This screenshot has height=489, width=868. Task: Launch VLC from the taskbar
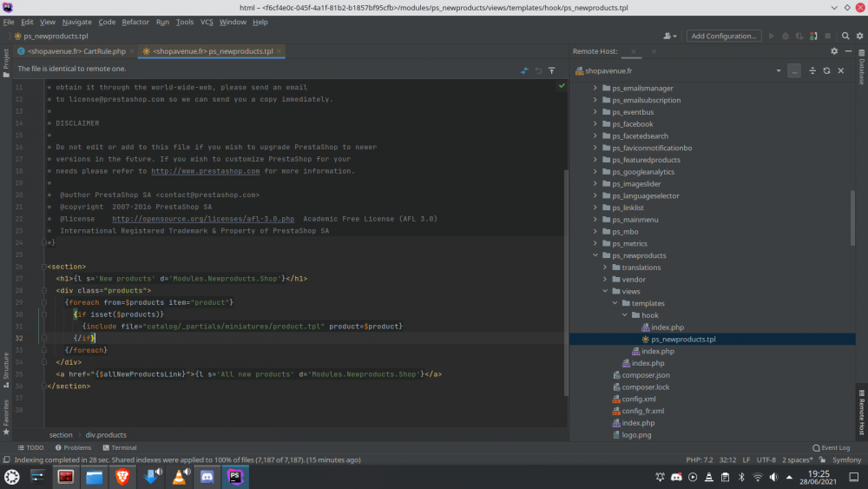pyautogui.click(x=179, y=476)
